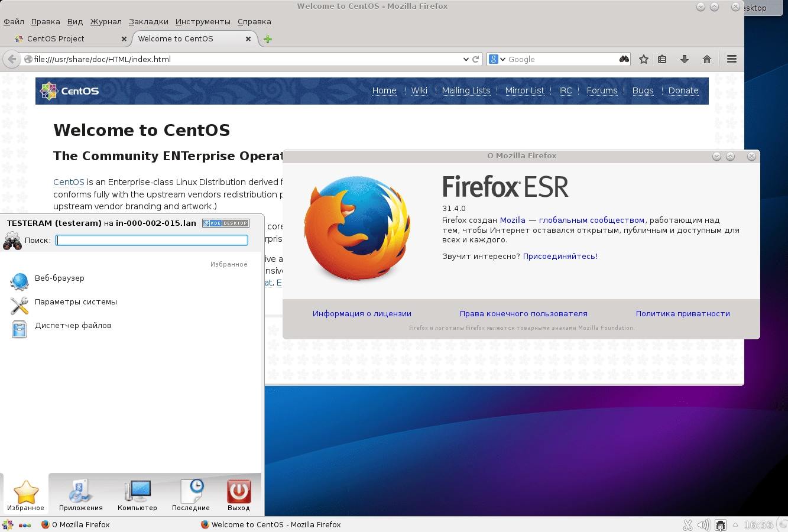Open the Downloads arrow icon

685,59
